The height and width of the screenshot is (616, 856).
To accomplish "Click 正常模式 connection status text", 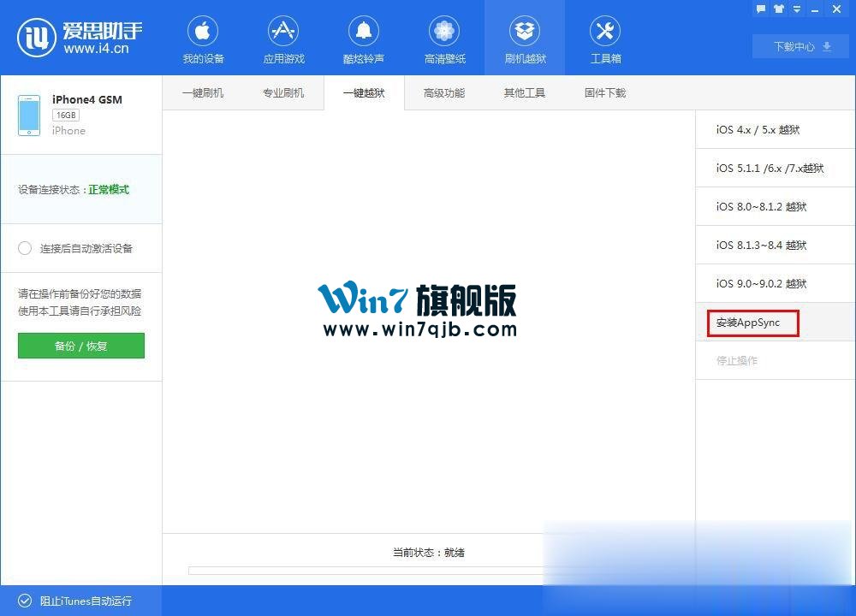I will click(109, 189).
